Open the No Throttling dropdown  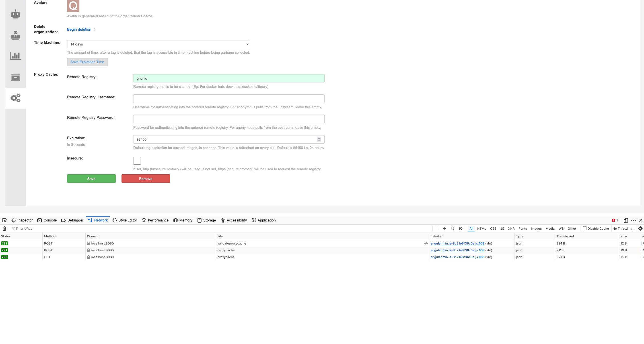[624, 229]
